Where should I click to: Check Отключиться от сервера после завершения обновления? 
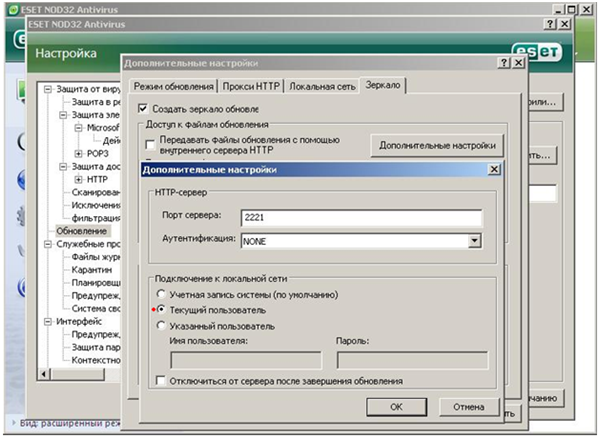click(x=161, y=381)
